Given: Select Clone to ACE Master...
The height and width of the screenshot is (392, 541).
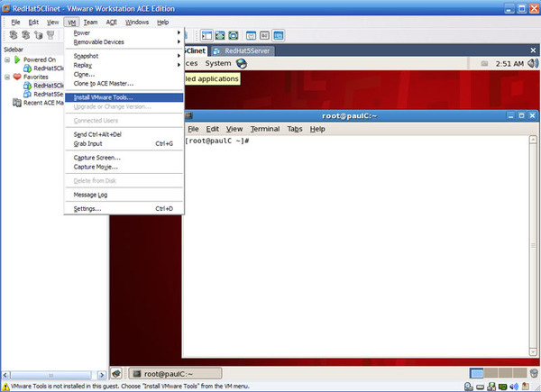Looking at the screenshot, I should coord(124,84).
